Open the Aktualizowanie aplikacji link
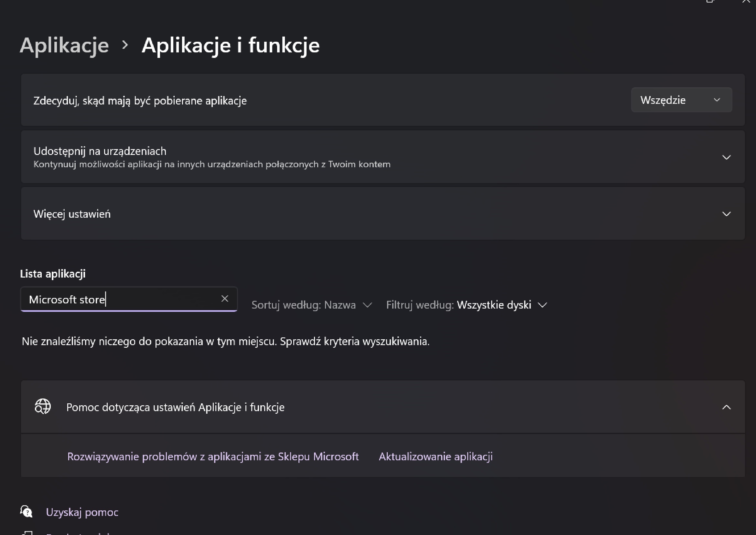The width and height of the screenshot is (756, 535). click(x=435, y=456)
